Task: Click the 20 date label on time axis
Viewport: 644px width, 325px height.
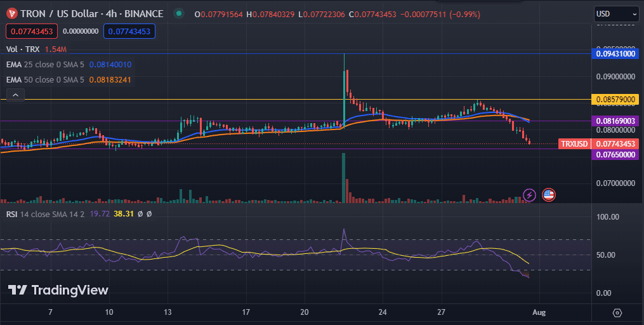Action: [305, 313]
